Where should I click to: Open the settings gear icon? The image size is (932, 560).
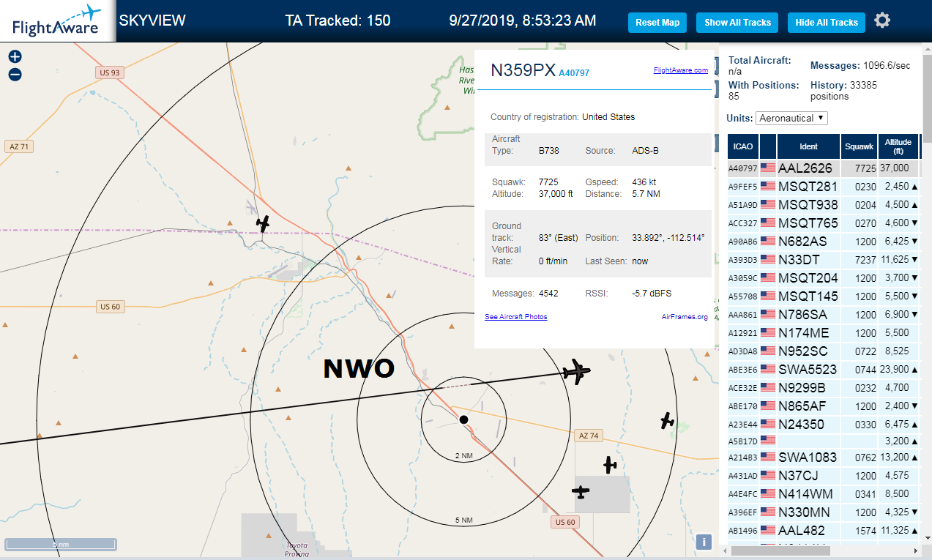tap(882, 20)
